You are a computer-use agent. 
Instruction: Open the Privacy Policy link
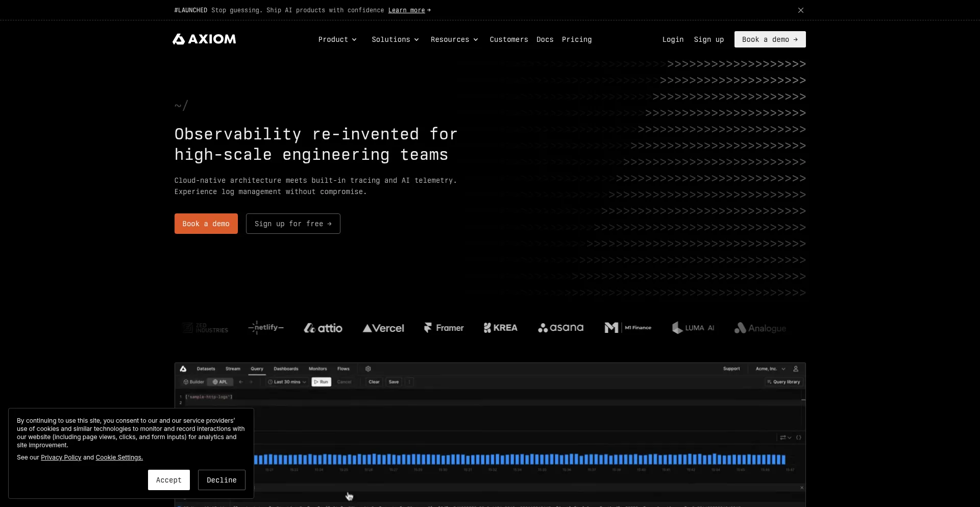click(61, 457)
